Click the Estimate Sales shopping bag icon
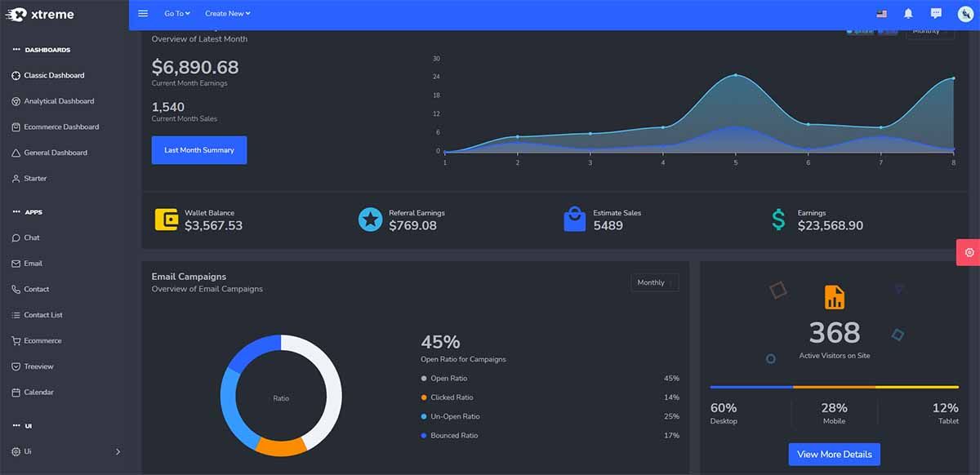 point(575,219)
